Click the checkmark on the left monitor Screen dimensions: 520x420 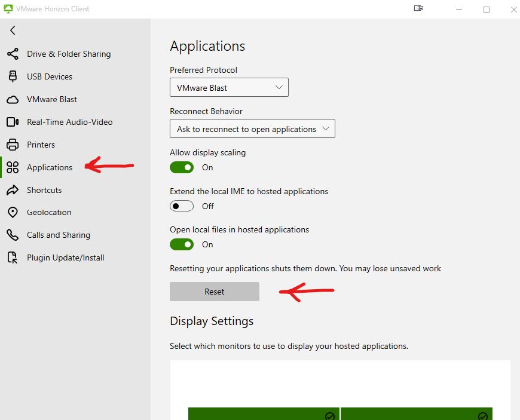[330, 416]
